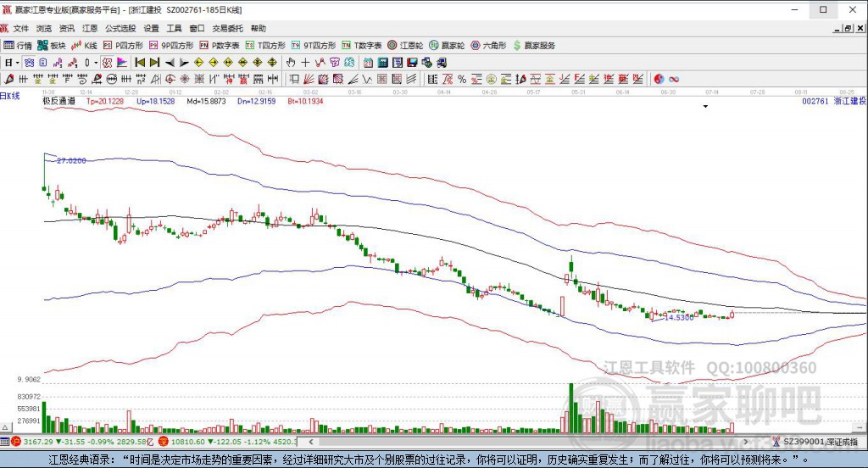Click the red-blue yin-yang icon
868x468 pixels.
click(659, 79)
